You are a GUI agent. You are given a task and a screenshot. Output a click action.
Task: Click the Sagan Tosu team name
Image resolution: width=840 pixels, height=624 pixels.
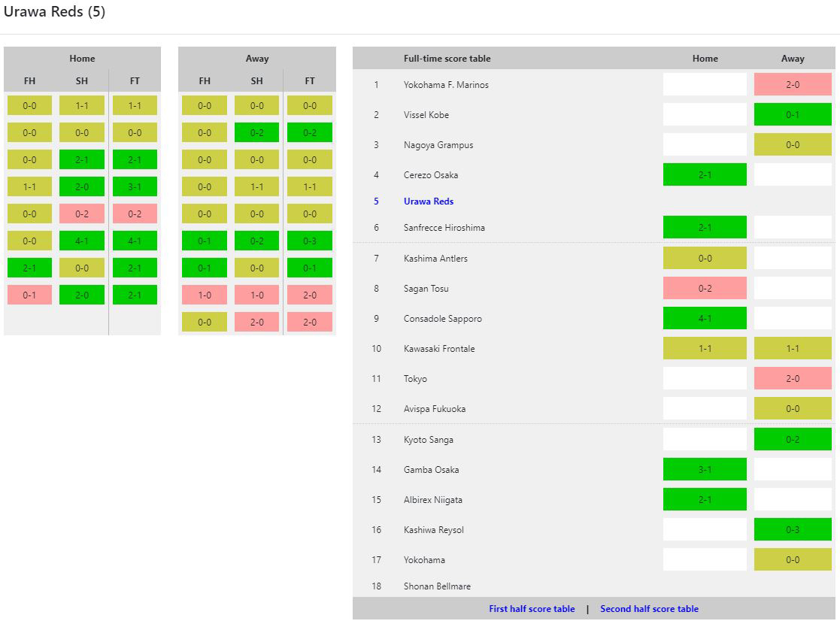pos(426,288)
